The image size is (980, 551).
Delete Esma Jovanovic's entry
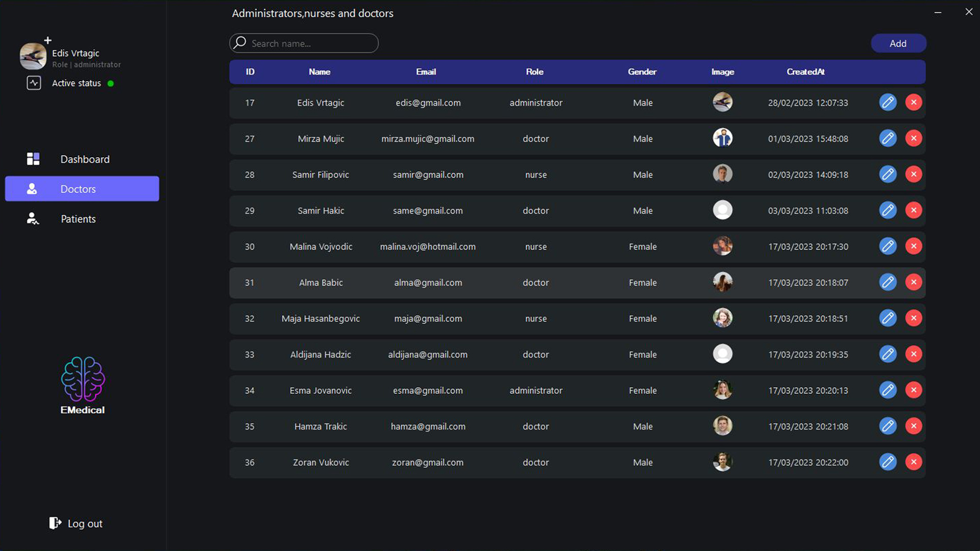[913, 390]
